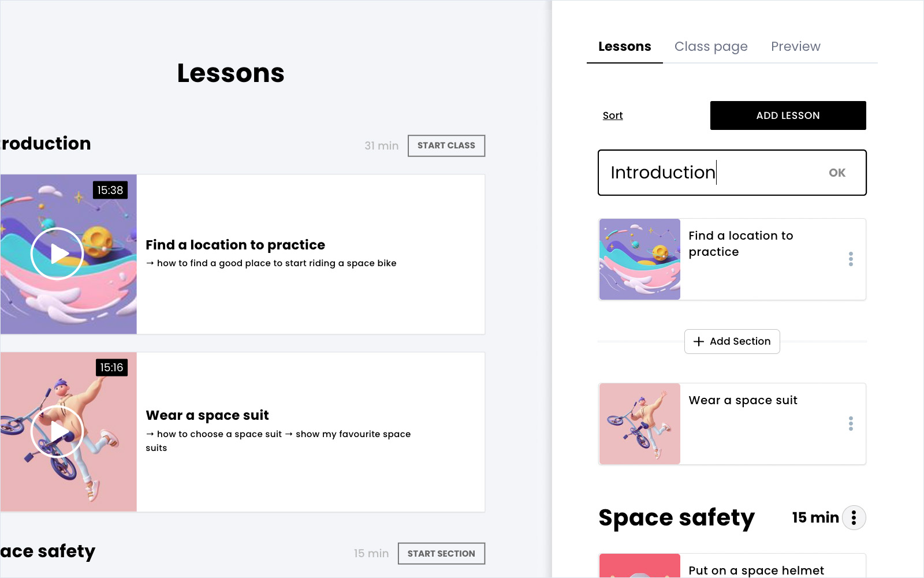Click the Sort link
Viewport: 924px width, 578px height.
click(613, 115)
